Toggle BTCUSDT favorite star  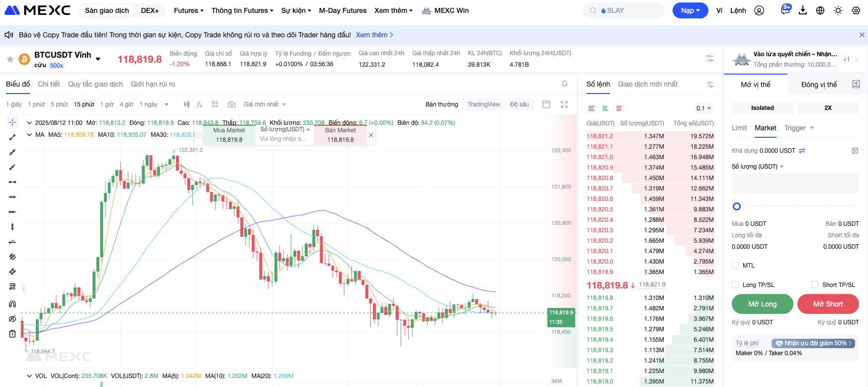pos(10,59)
